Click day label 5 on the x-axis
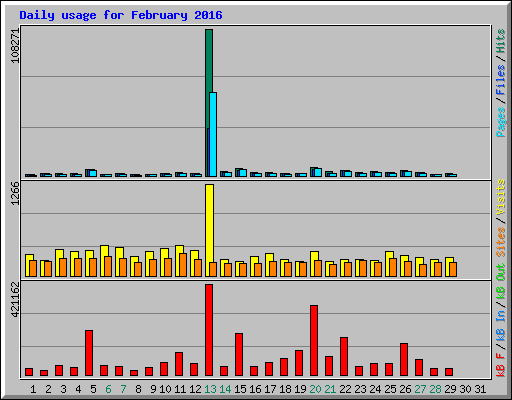Viewport: 512px width, 400px height. (93, 389)
